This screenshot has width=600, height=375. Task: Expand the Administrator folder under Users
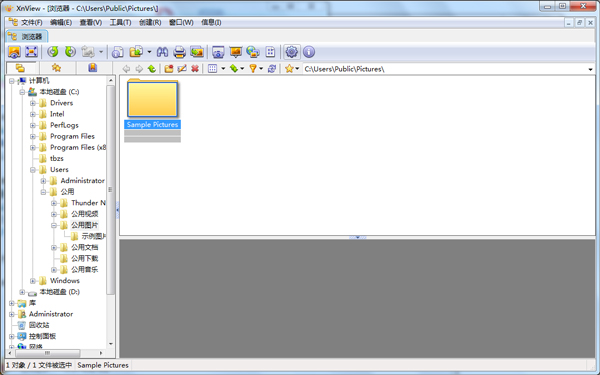(43, 181)
